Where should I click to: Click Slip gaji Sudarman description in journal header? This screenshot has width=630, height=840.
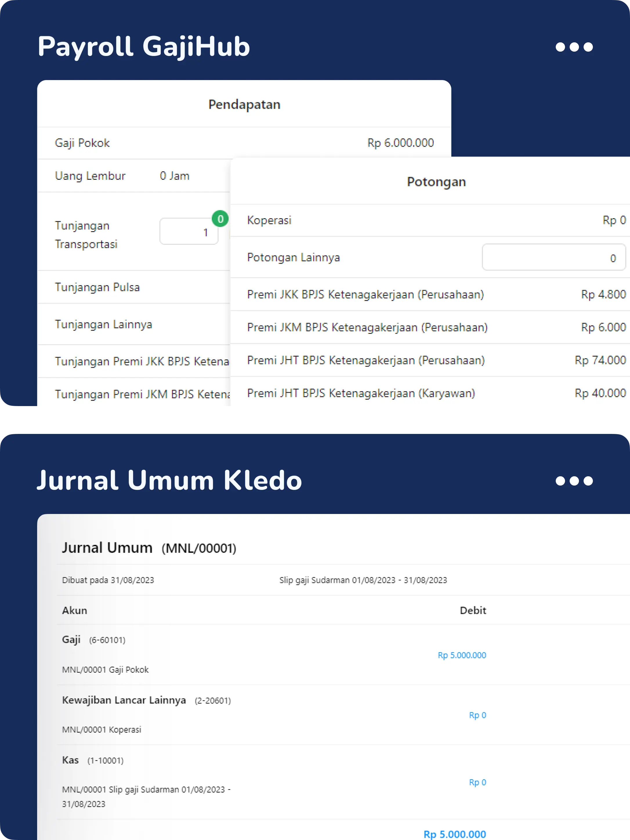click(363, 580)
